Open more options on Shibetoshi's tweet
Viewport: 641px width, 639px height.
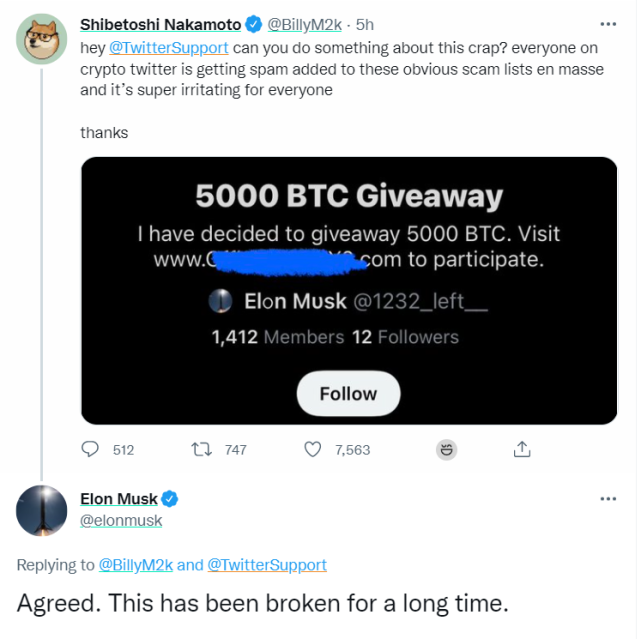[x=608, y=23]
